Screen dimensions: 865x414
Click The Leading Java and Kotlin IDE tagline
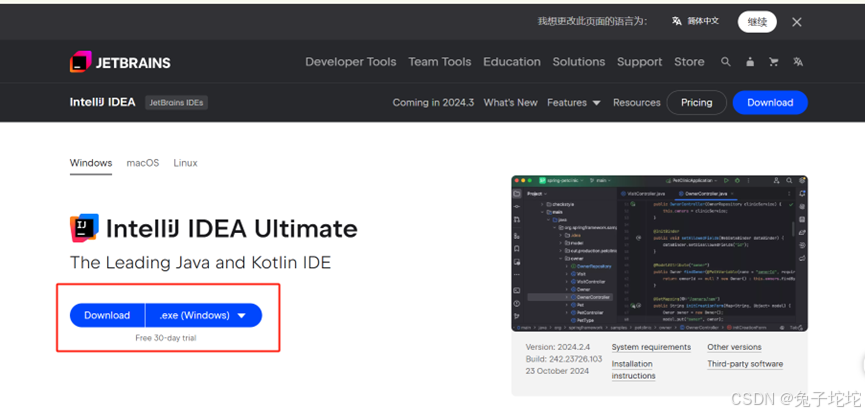200,263
